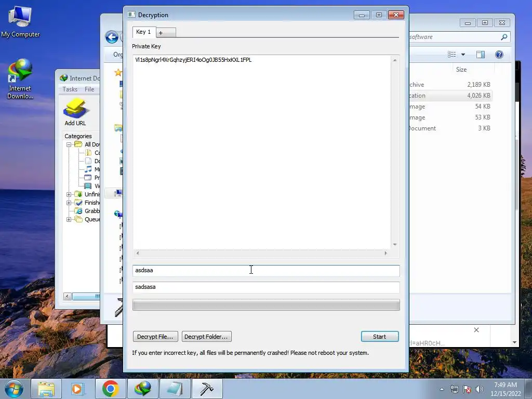Select the Unfinished folder icon in IDM
The height and width of the screenshot is (399, 532).
[x=78, y=194]
